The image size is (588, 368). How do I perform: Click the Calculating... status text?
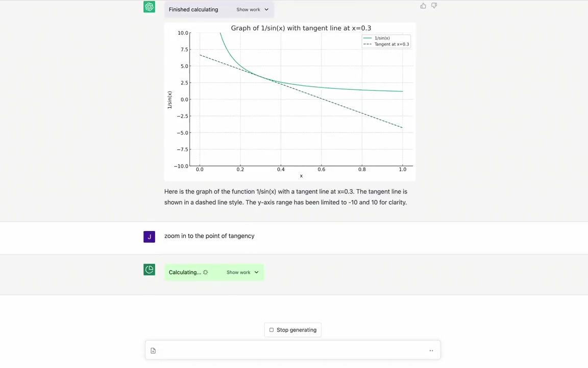pos(185,272)
